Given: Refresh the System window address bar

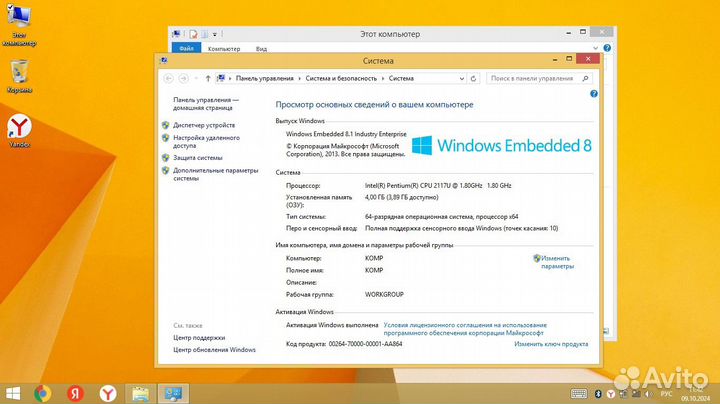Looking at the screenshot, I should (473, 79).
